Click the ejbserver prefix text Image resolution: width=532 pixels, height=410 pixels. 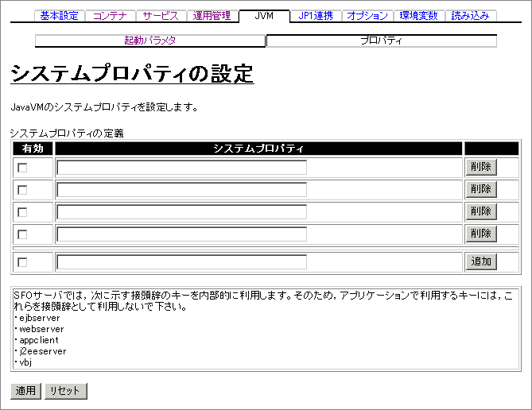click(x=39, y=318)
